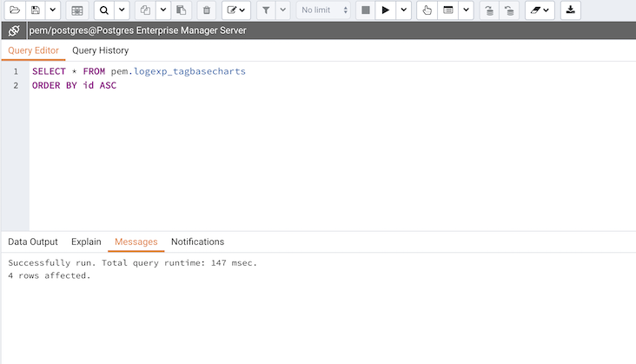The width and height of the screenshot is (636, 364).
Task: Click the connection status link icon
Action: click(14, 30)
